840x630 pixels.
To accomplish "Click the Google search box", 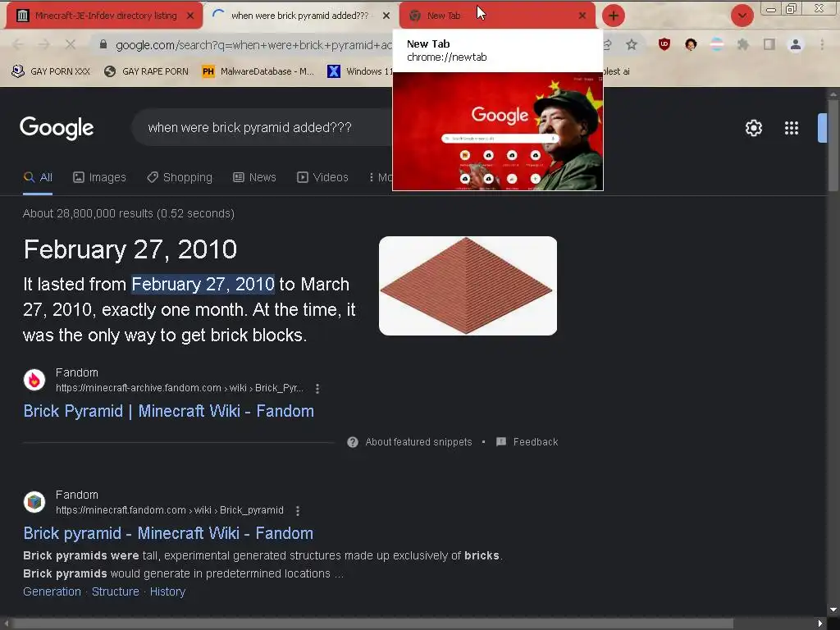I will [262, 127].
